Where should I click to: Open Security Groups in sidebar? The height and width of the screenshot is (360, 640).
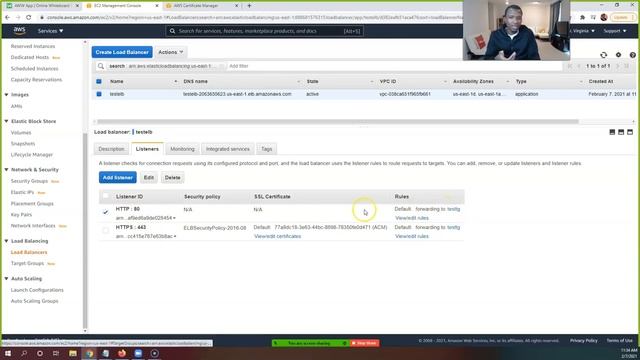pos(29,181)
